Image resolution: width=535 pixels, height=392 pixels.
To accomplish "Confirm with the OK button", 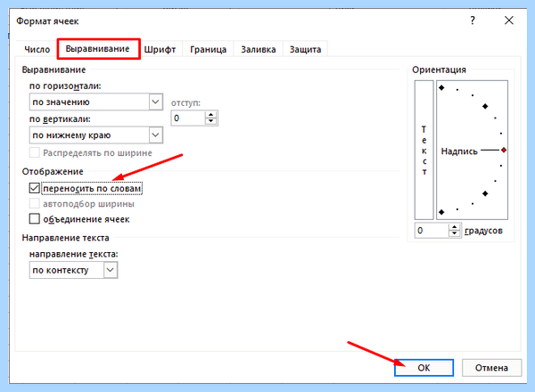I will point(424,367).
